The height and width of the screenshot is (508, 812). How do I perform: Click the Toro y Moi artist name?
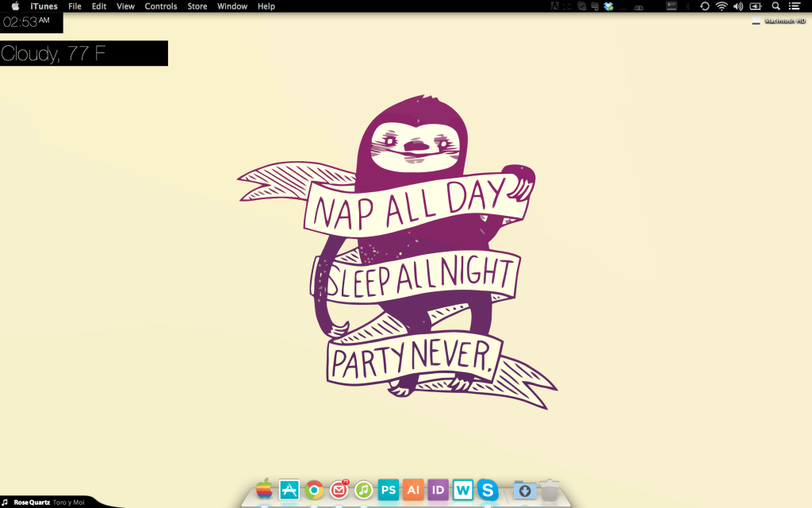point(68,502)
